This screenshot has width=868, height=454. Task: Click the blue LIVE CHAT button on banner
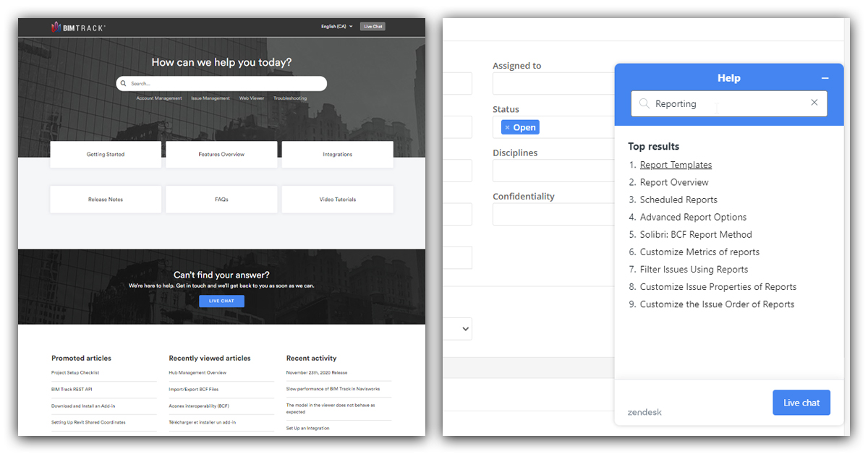(221, 301)
